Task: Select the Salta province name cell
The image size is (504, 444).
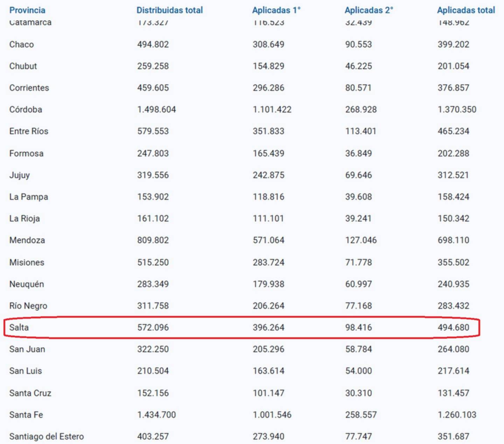Action: point(19,327)
